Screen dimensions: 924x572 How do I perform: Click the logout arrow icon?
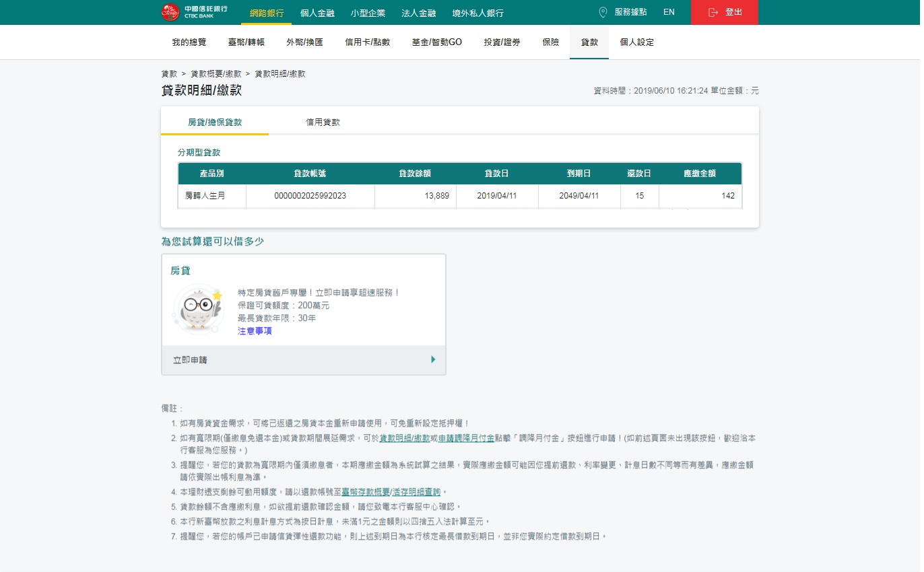click(713, 12)
